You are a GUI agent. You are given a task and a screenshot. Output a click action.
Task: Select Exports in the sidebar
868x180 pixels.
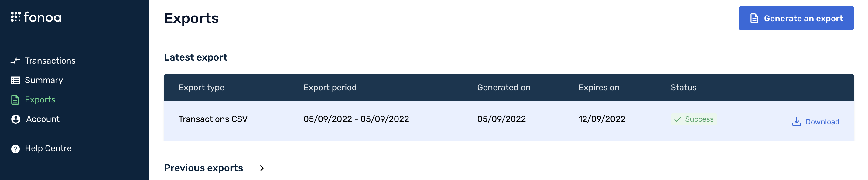click(40, 100)
